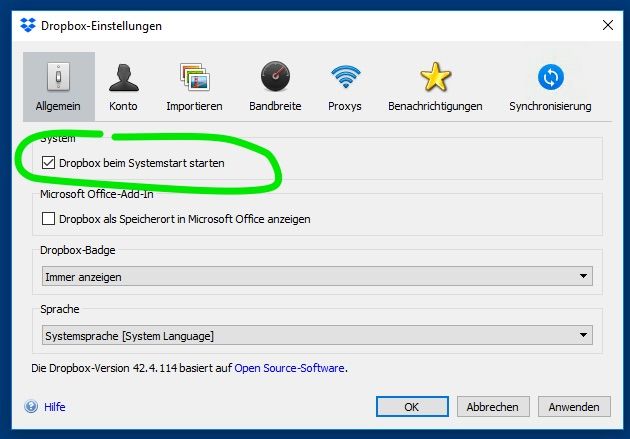This screenshot has width=630, height=439.
Task: Open the Dropbox-Badge dropdown Immer anzeigen
Action: [x=317, y=276]
